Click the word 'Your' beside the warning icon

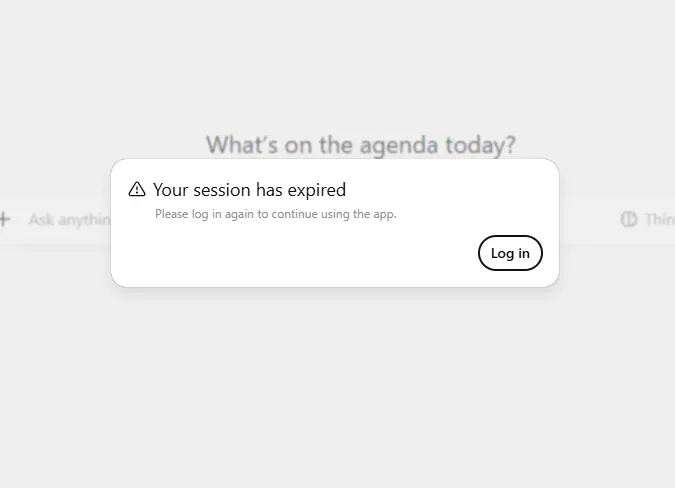click(170, 190)
